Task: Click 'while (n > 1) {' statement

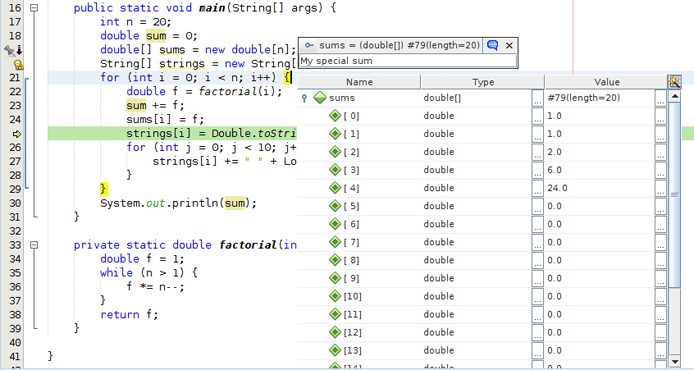Action: (x=149, y=273)
